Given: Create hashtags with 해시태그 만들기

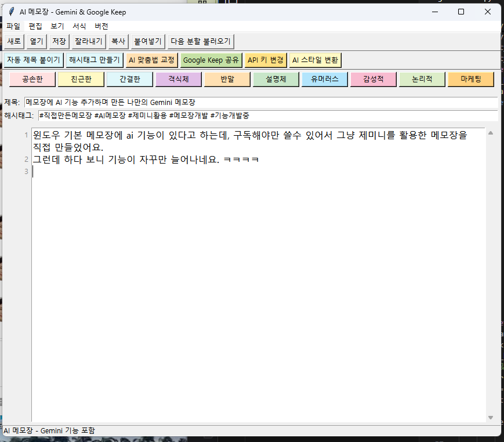Looking at the screenshot, I should 95,60.
